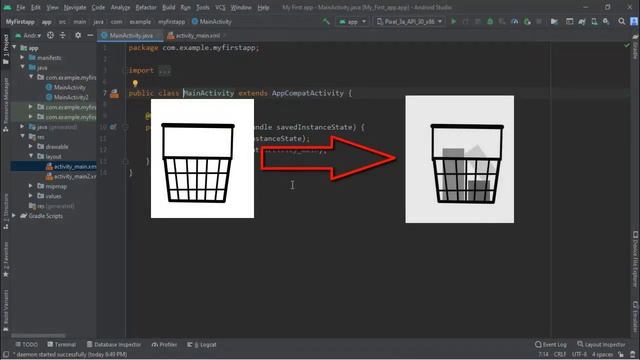Click inside the MainActivity class name in code
Image resolution: width=640 pixels, height=360 pixels.
pyautogui.click(x=209, y=93)
